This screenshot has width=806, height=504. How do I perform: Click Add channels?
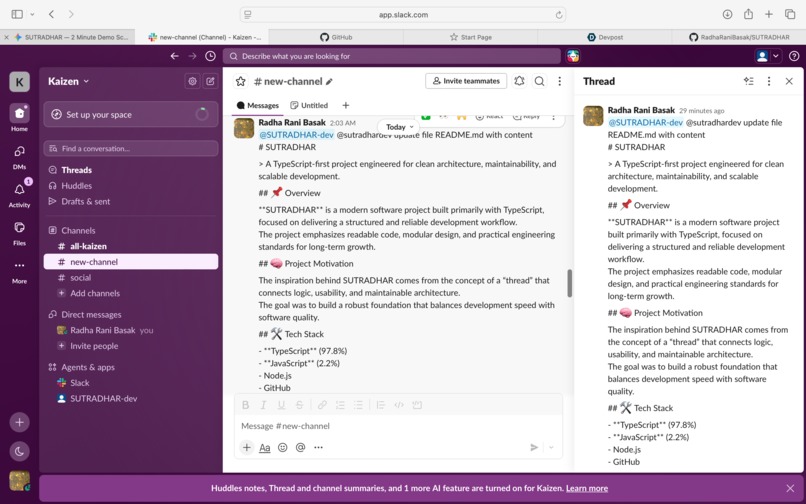tap(131, 294)
